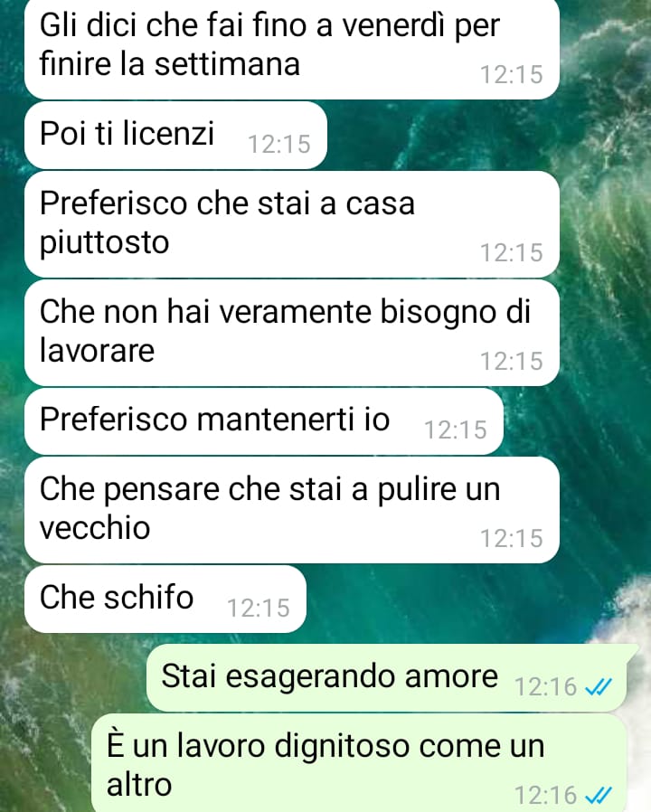Image resolution: width=651 pixels, height=812 pixels.
Task: Tap 'Preferisco che stai a casa piuttosto' bubble
Action: click(291, 224)
